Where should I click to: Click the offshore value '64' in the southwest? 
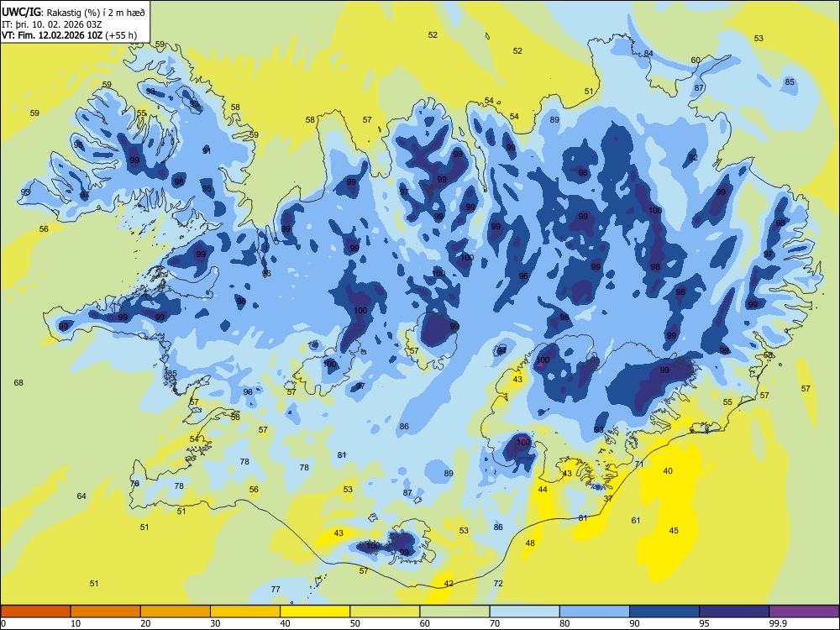pos(81,496)
